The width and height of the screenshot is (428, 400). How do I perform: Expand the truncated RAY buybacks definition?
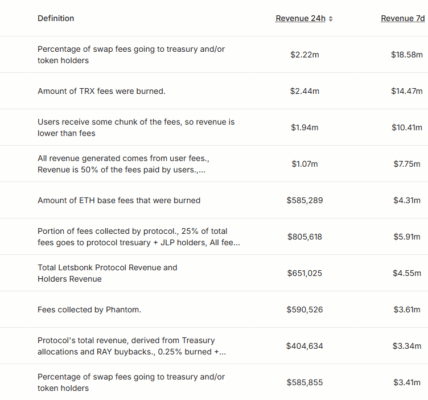tap(132, 346)
